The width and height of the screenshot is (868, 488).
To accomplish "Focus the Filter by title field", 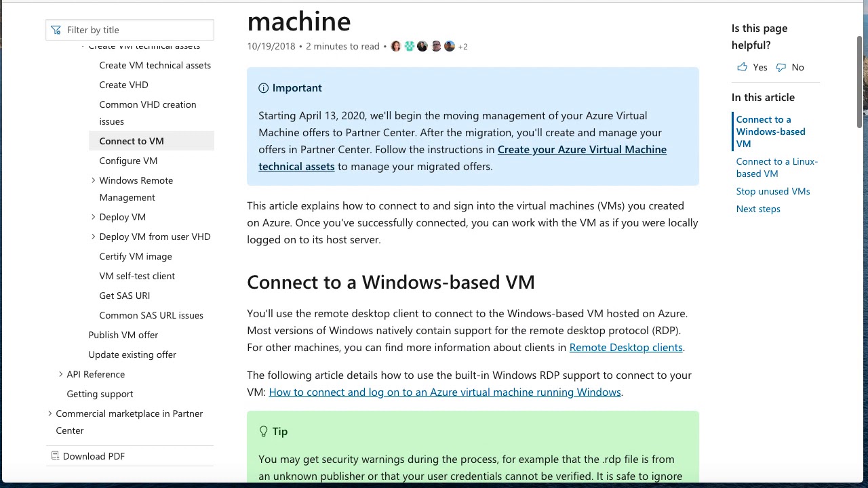I will 130,30.
